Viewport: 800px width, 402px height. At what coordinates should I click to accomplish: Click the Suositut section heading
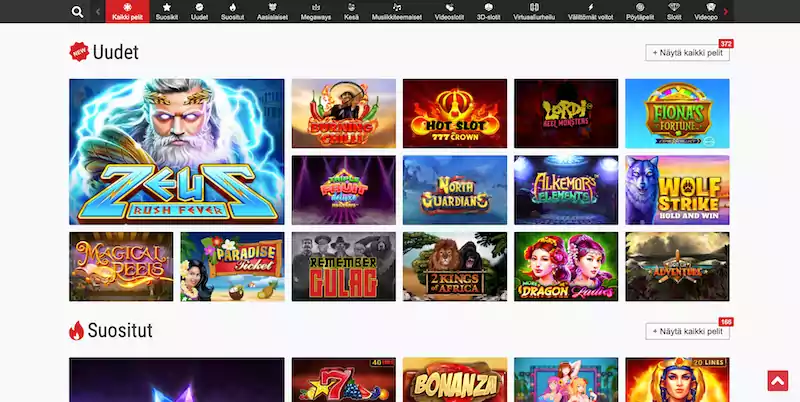click(x=120, y=331)
